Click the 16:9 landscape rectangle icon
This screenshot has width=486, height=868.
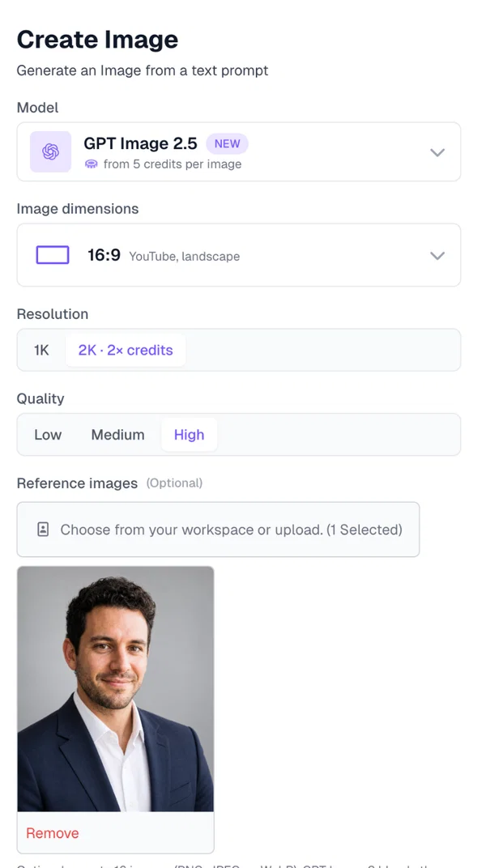(53, 255)
